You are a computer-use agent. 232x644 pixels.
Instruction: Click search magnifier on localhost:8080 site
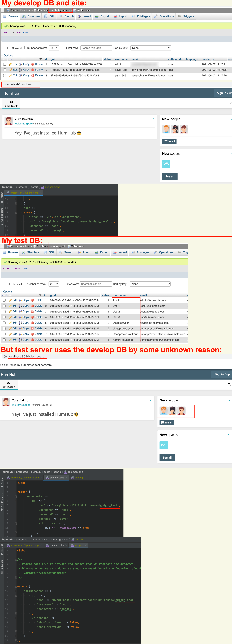(x=229, y=385)
